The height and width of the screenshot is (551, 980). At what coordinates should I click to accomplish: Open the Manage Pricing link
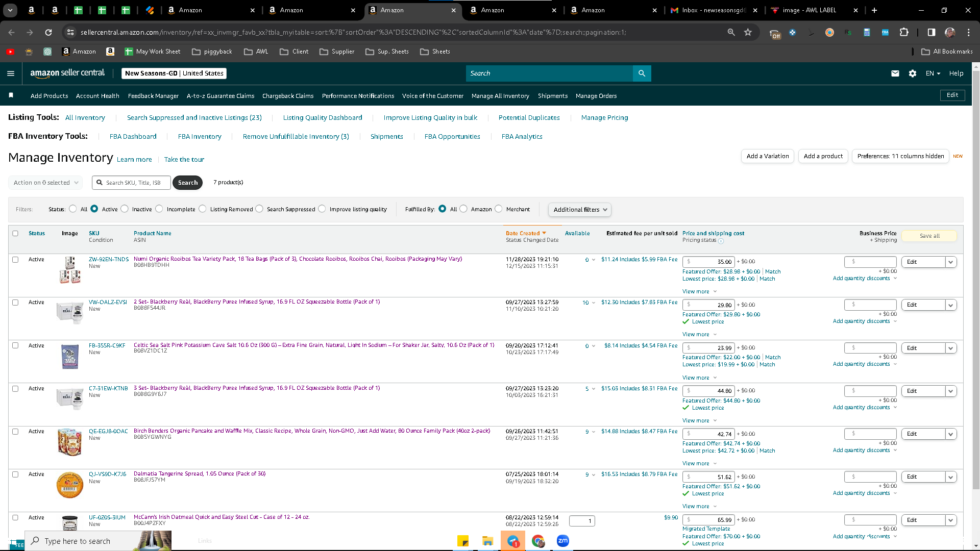(604, 118)
